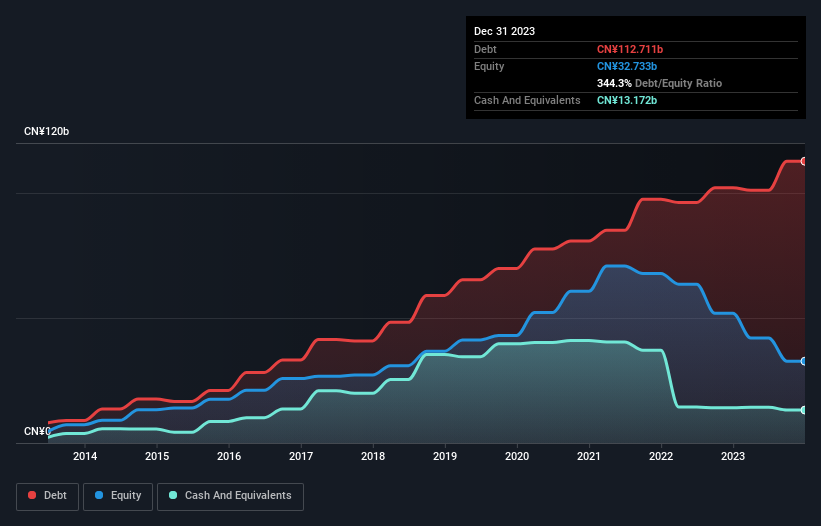Click the CN¥112.711b debt value

[x=630, y=49]
